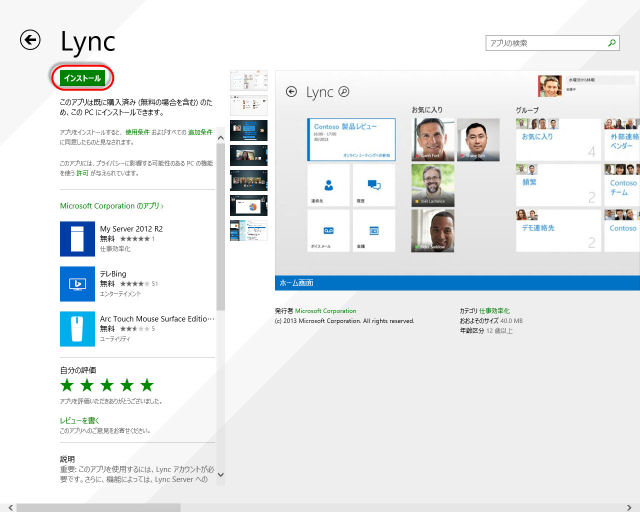The width and height of the screenshot is (640, 512).
Task: Open the 許可 permissions link
Action: click(82, 173)
